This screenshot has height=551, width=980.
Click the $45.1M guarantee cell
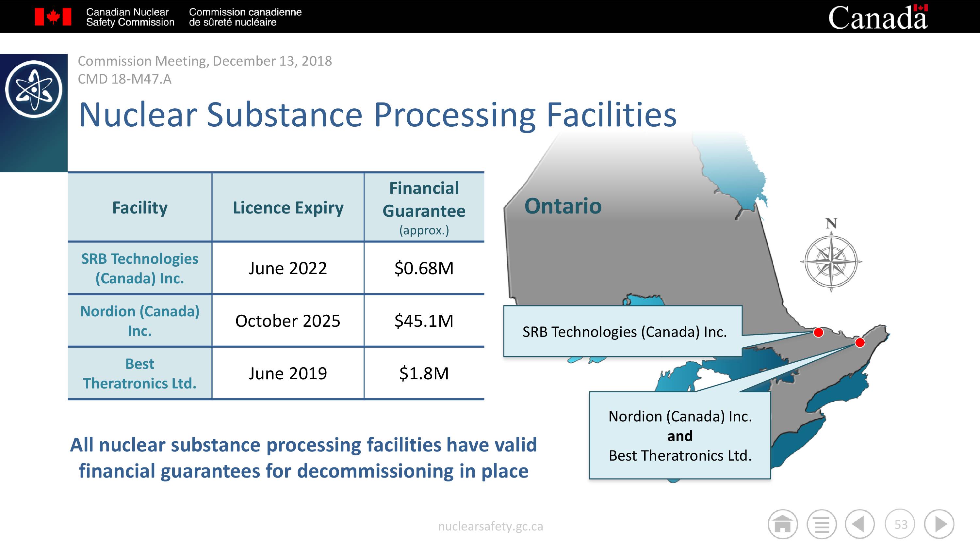pos(424,321)
